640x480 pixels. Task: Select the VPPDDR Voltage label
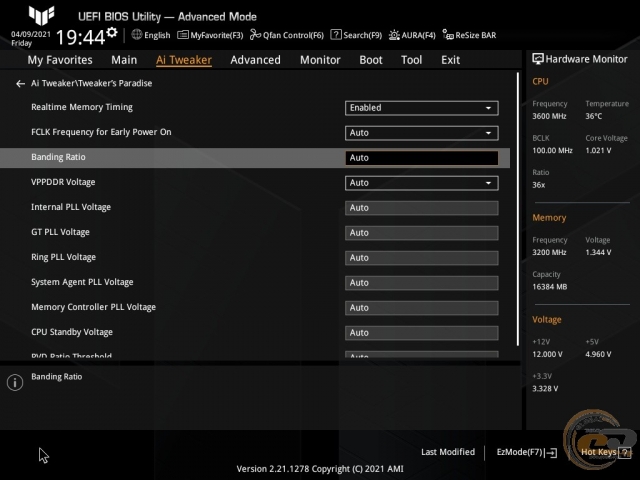point(63,182)
